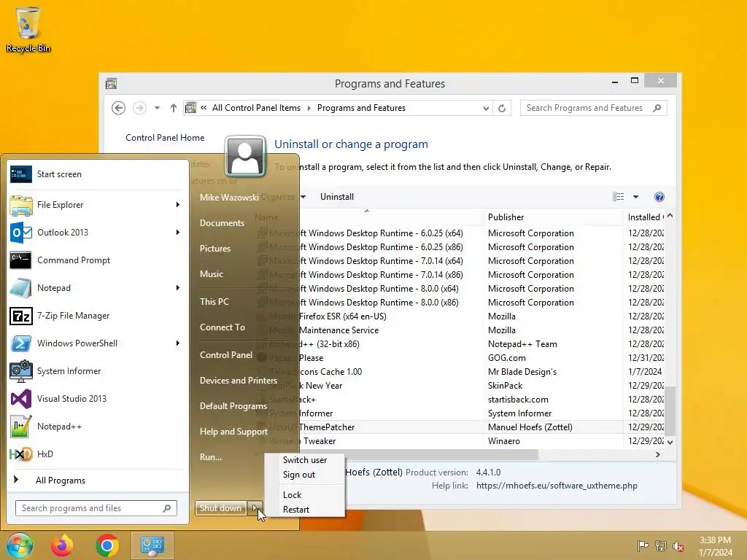Image resolution: width=747 pixels, height=560 pixels.
Task: Open help in Programs and Features
Action: pyautogui.click(x=659, y=197)
